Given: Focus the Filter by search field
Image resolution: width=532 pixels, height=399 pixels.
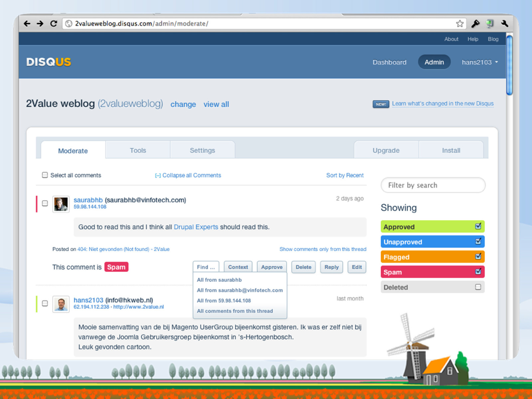Looking at the screenshot, I should click(433, 185).
